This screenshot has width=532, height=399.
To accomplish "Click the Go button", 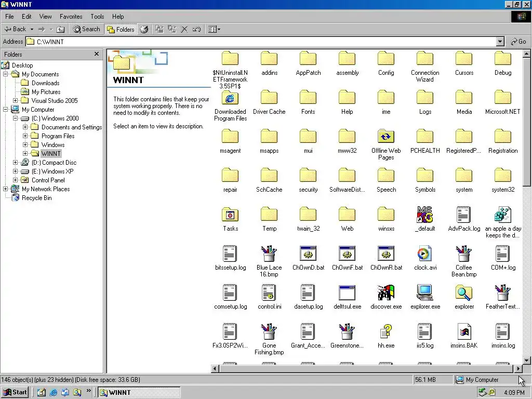I will click(518, 42).
